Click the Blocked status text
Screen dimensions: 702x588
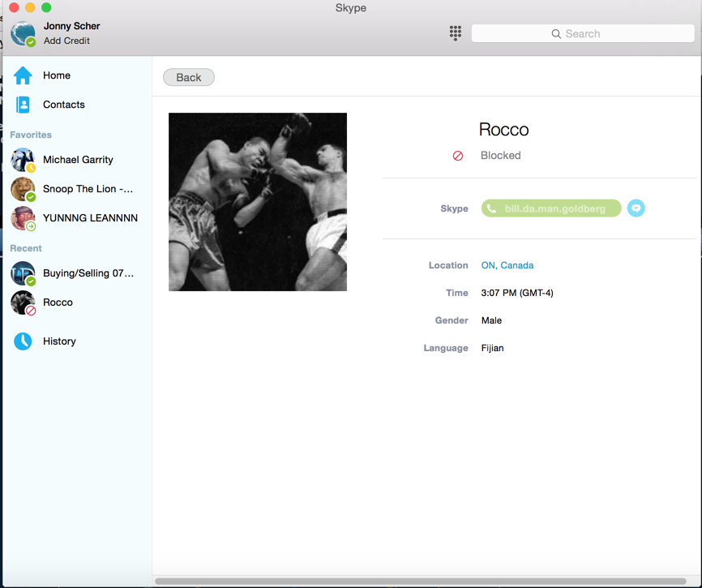500,156
